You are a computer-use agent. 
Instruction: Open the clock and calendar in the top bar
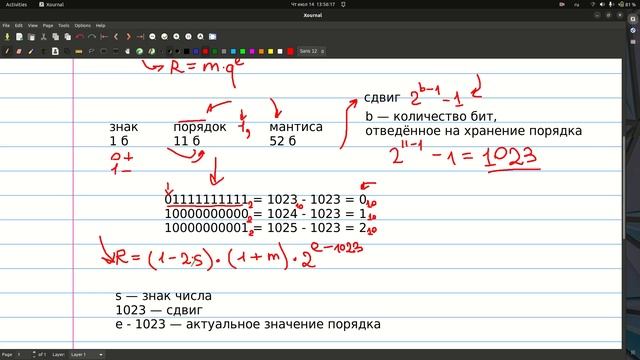pos(313,4)
